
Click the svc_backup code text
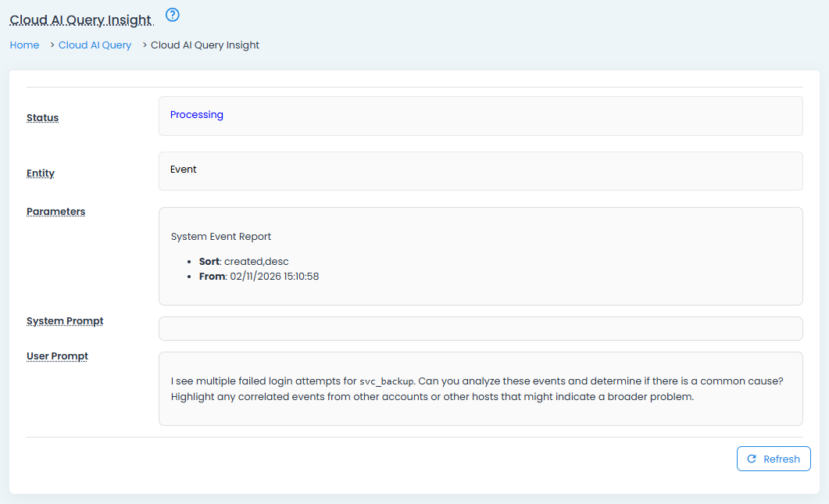(x=386, y=381)
